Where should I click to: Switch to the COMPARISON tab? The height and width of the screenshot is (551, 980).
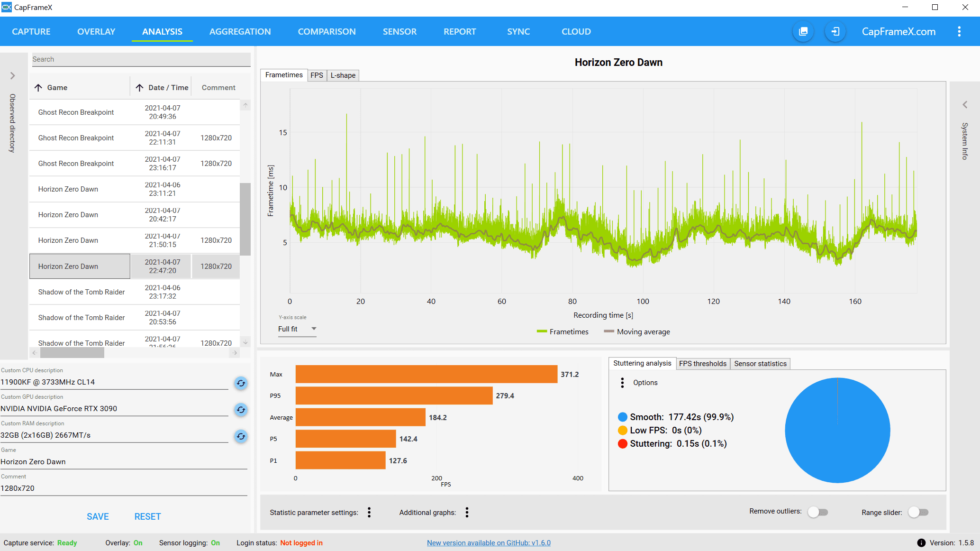click(x=327, y=32)
